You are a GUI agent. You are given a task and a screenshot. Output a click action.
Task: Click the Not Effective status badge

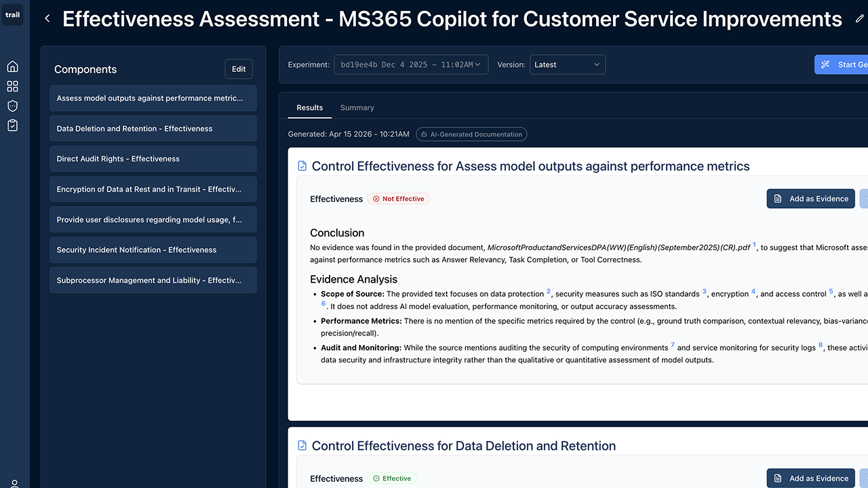point(399,199)
